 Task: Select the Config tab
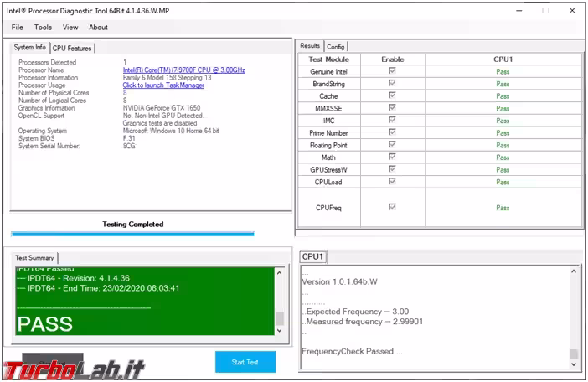[335, 47]
